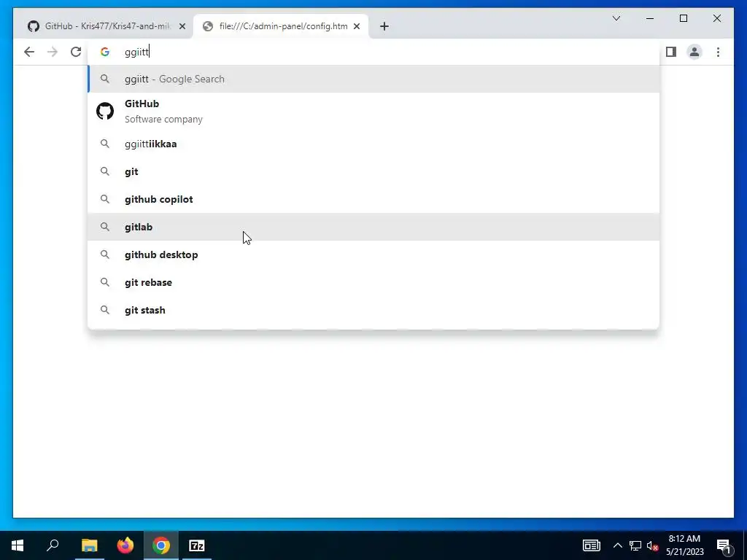Screen dimensions: 747x560
Task: Pick the 'ggiittiikkaa' suggestion
Action: [374, 144]
